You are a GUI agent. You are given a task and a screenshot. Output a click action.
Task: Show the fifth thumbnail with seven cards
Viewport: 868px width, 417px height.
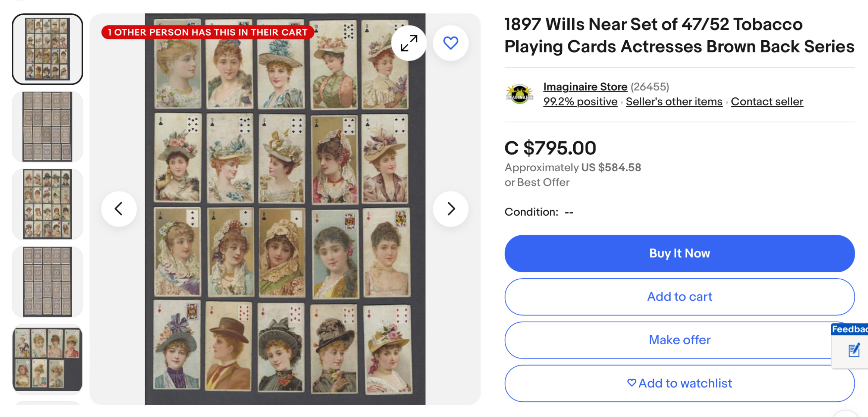coord(47,359)
